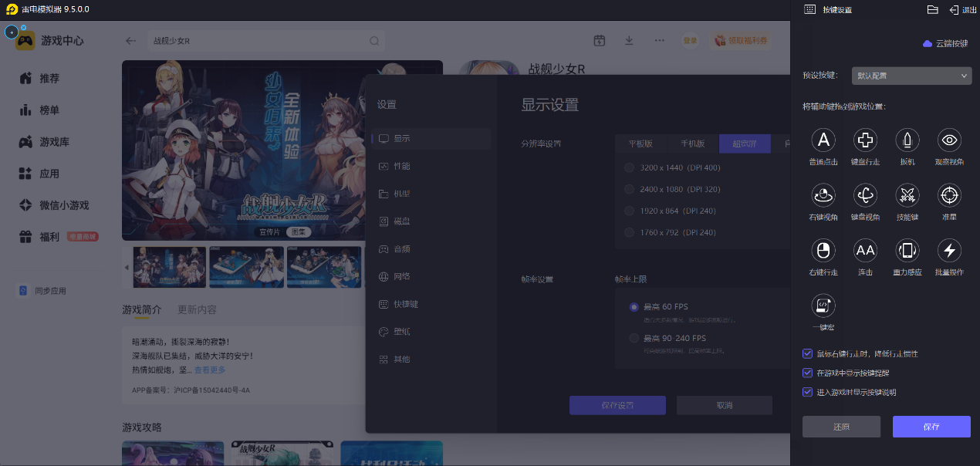Toggle 在游戏中显示按键提醒 checkbox
The height and width of the screenshot is (466, 980).
pyautogui.click(x=807, y=373)
